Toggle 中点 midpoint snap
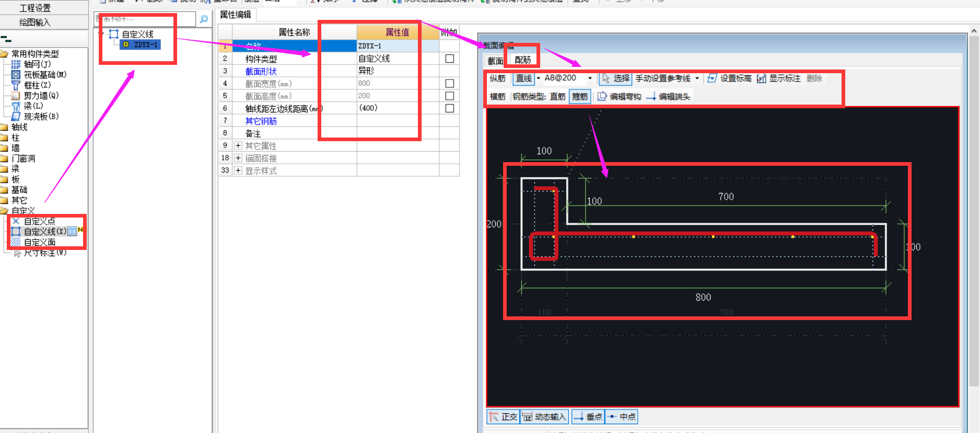Screen dimensions: 980x433 point(621,417)
